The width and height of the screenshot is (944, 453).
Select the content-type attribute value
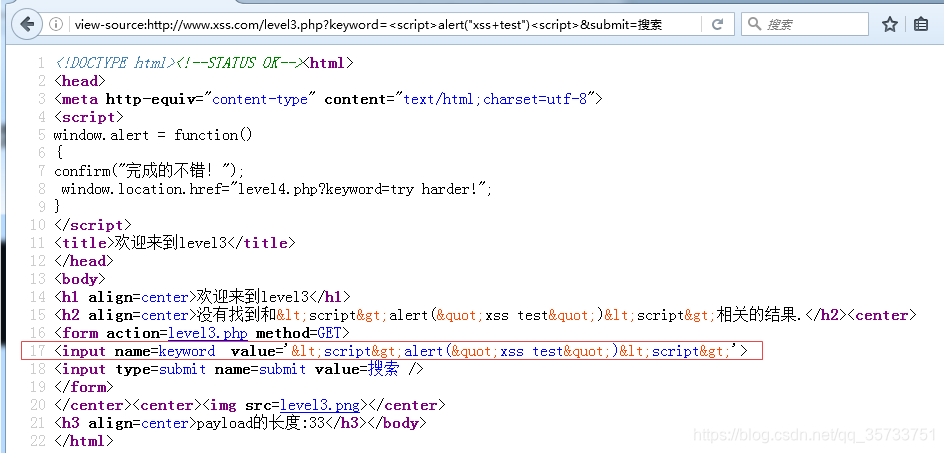(x=260, y=99)
